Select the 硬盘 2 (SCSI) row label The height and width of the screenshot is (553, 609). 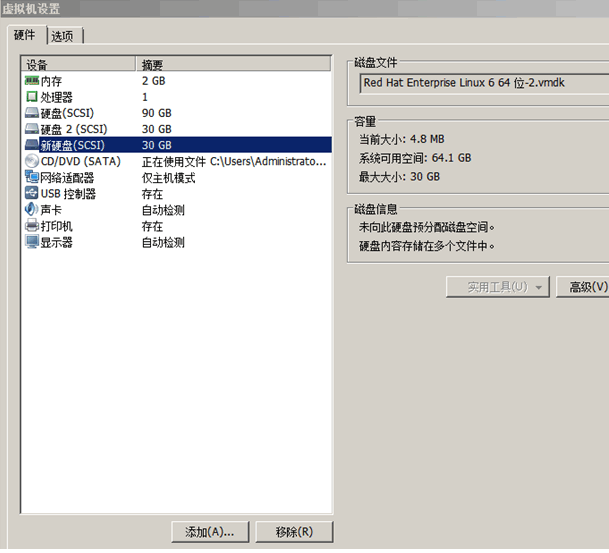coord(74,129)
